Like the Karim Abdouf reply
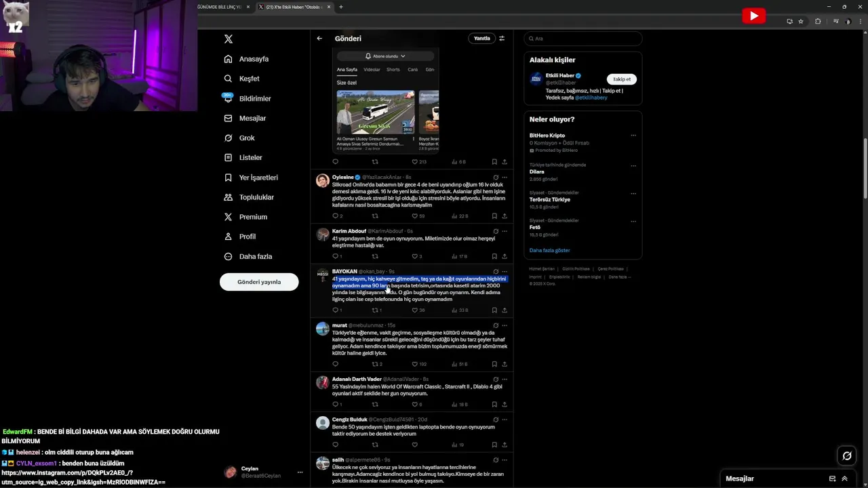Viewport: 868px width, 488px height. pos(414,256)
